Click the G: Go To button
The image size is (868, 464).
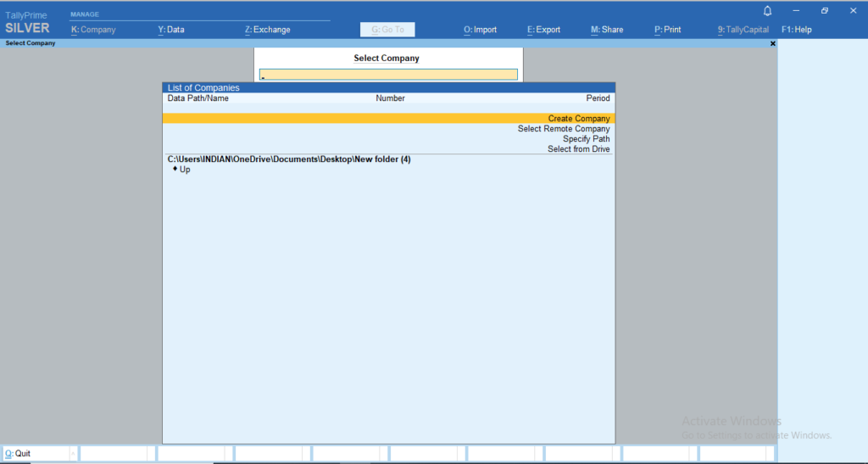coord(387,30)
